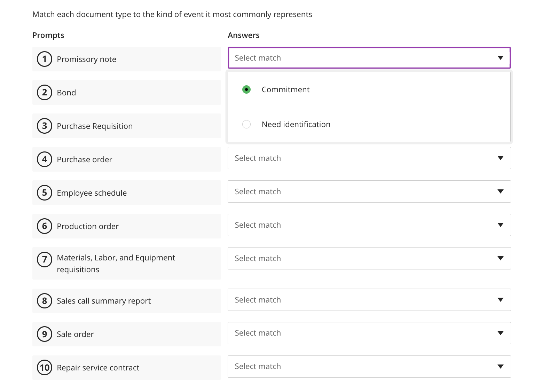Screen dimensions: 550x392
Task: Open the Production order match dropdown
Action: click(x=369, y=225)
